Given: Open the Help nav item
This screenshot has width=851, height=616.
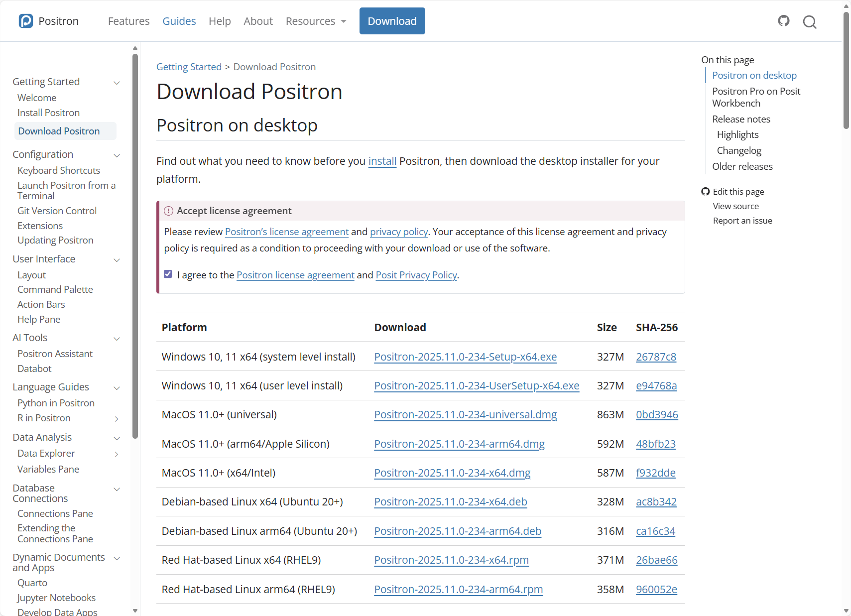Looking at the screenshot, I should click(x=220, y=21).
